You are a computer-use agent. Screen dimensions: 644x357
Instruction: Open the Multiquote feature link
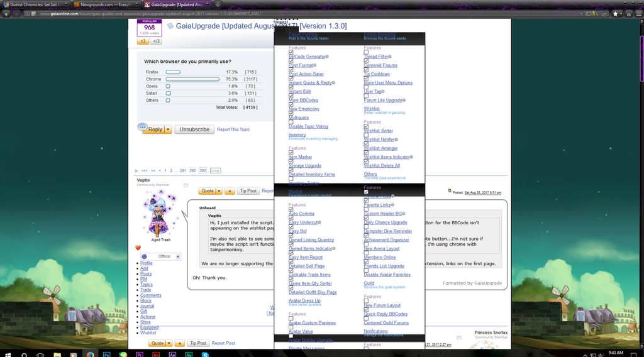[x=299, y=118]
